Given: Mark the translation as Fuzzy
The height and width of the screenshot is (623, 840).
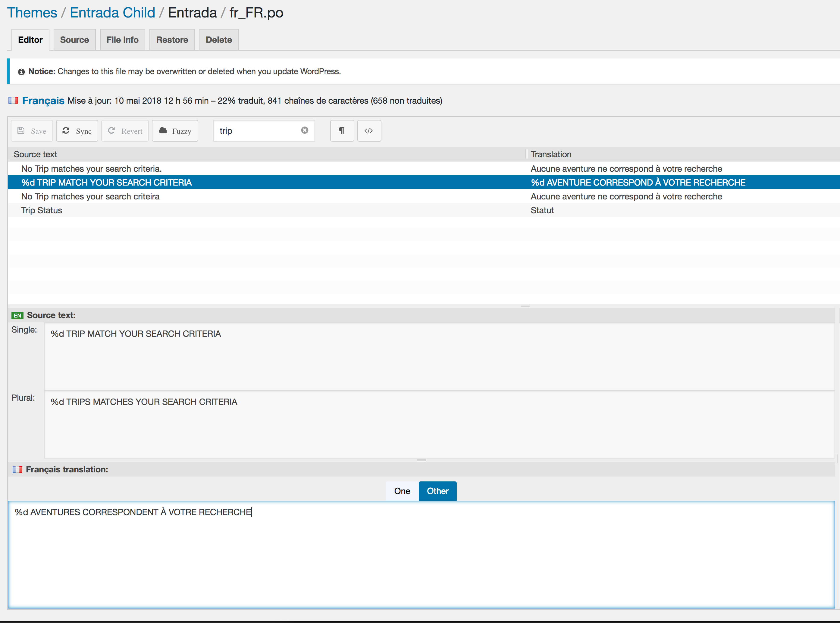Looking at the screenshot, I should coord(175,131).
